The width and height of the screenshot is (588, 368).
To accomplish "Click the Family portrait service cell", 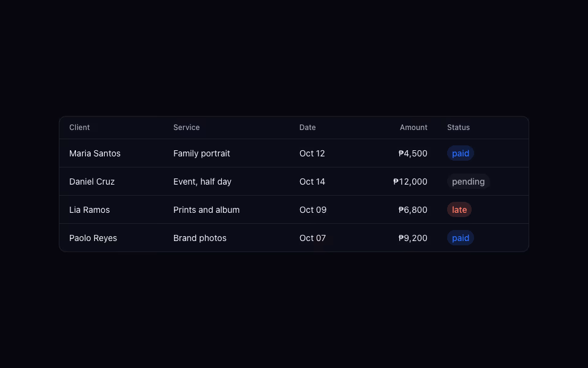I will (202, 153).
